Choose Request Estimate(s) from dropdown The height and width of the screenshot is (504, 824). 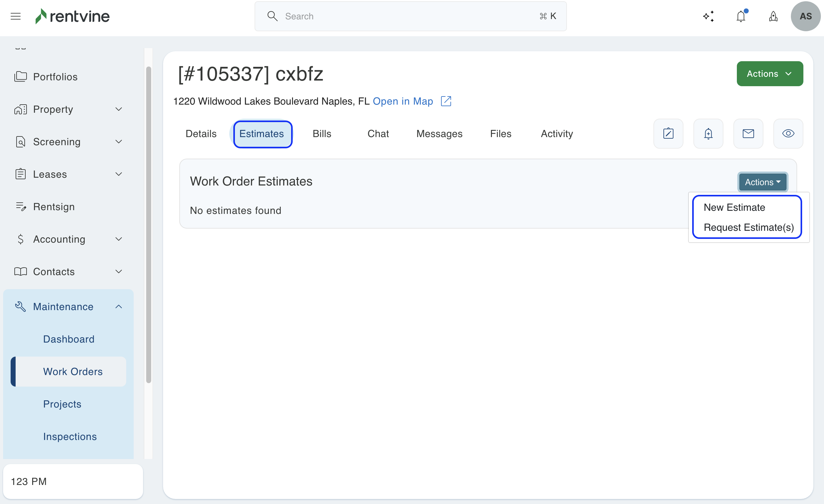(x=748, y=227)
